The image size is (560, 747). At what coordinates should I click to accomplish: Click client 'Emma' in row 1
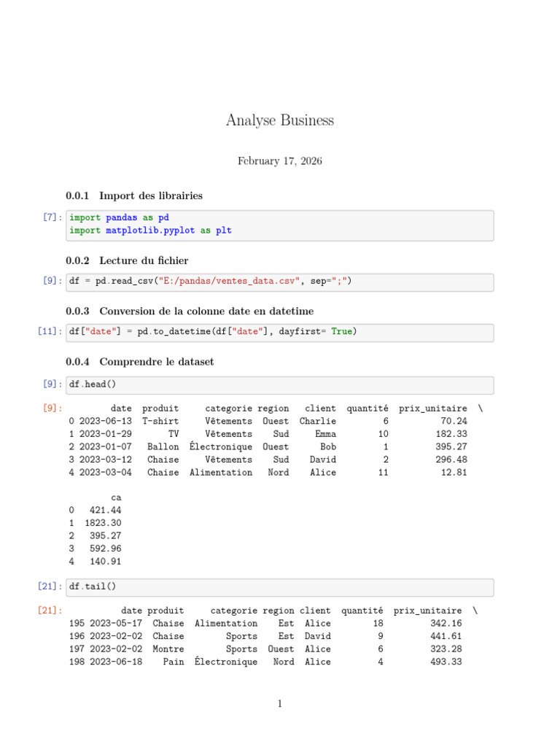326,434
